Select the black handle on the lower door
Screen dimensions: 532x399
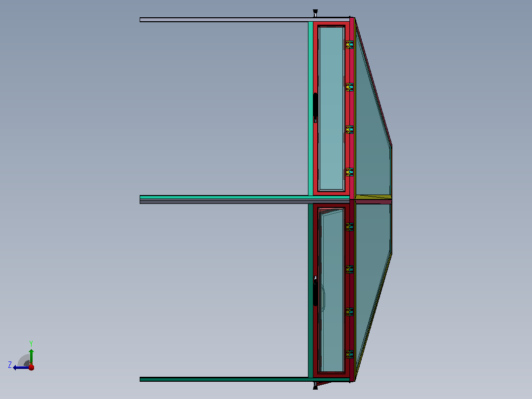tap(315, 291)
